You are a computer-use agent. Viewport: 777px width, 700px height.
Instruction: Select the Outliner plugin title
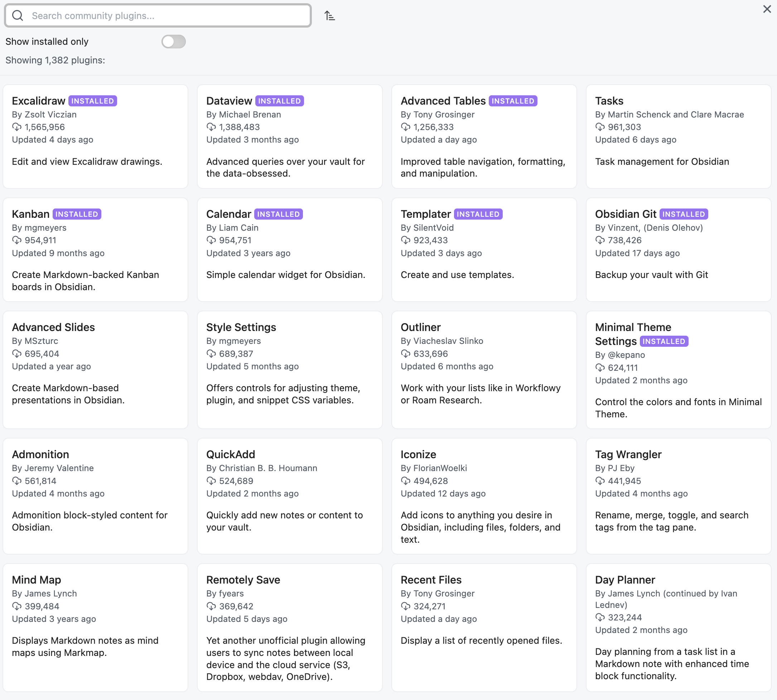421,327
